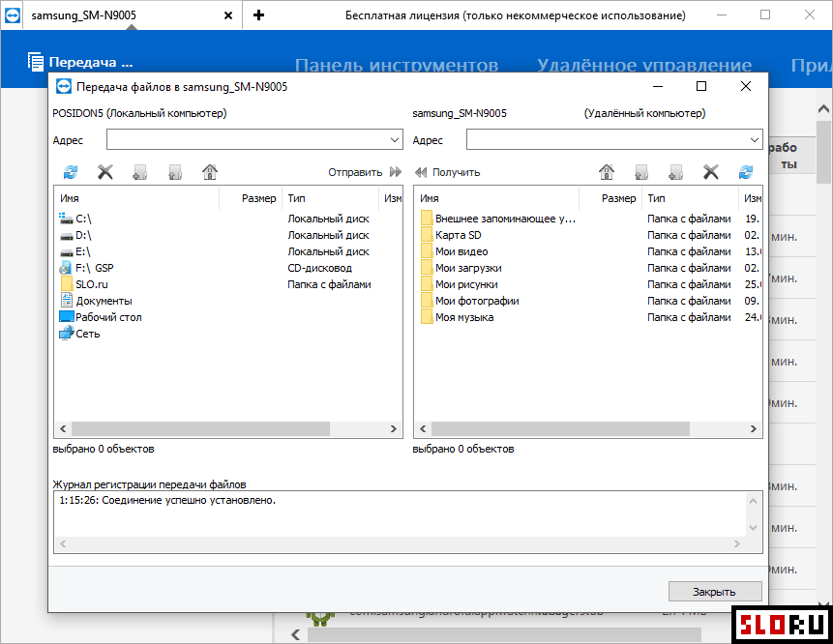Click the "(Удалённый компьютер)" label
This screenshot has height=644, width=833.
tap(645, 113)
